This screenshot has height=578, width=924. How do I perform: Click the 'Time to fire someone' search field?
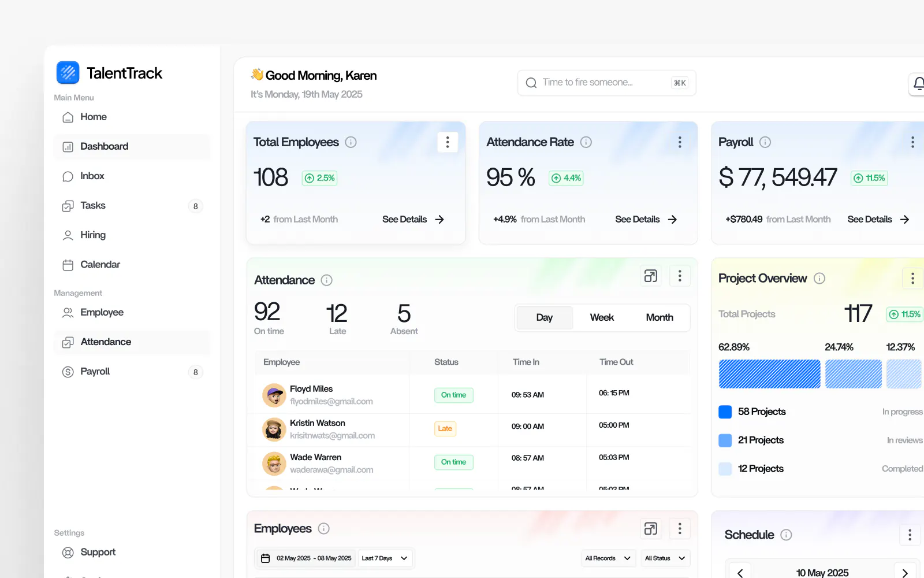click(606, 83)
